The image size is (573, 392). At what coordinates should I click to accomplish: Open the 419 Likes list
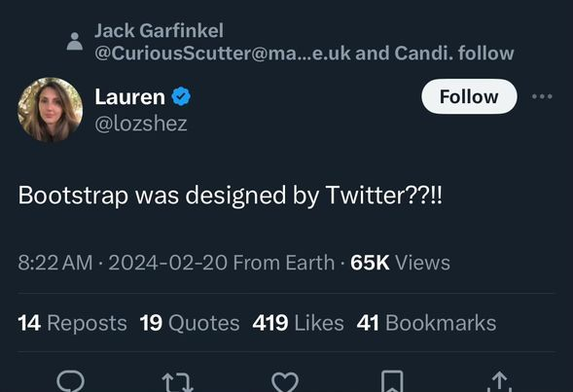[x=299, y=323]
